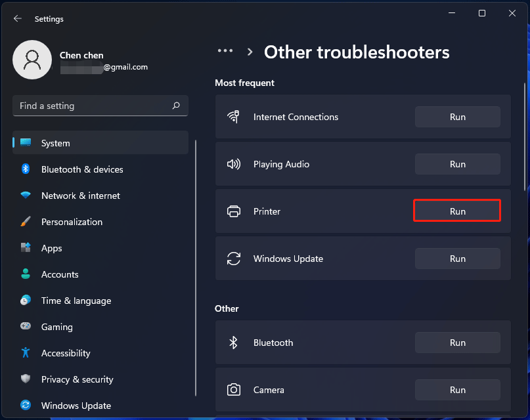
Task: Click the System monitor icon in sidebar
Action: [26, 143]
